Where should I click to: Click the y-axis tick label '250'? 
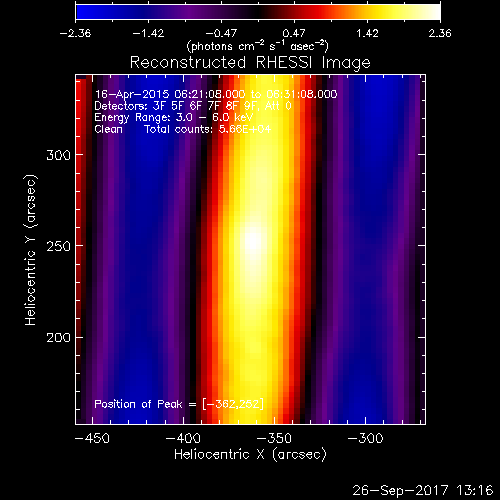[58, 246]
